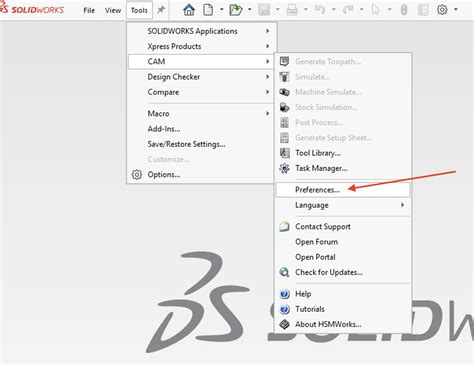Image resolution: width=474 pixels, height=365 pixels.
Task: Expand the Language submenu arrow
Action: pyautogui.click(x=402, y=205)
